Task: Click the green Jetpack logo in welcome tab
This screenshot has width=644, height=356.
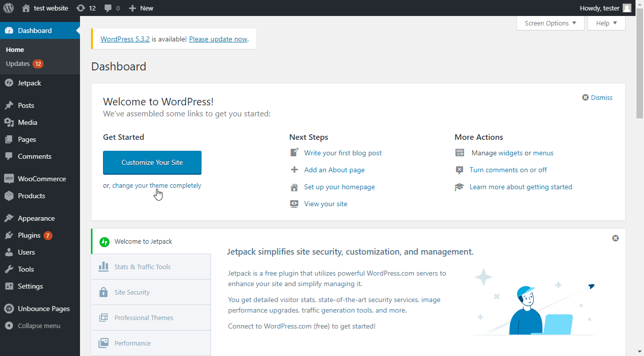Action: coord(104,242)
